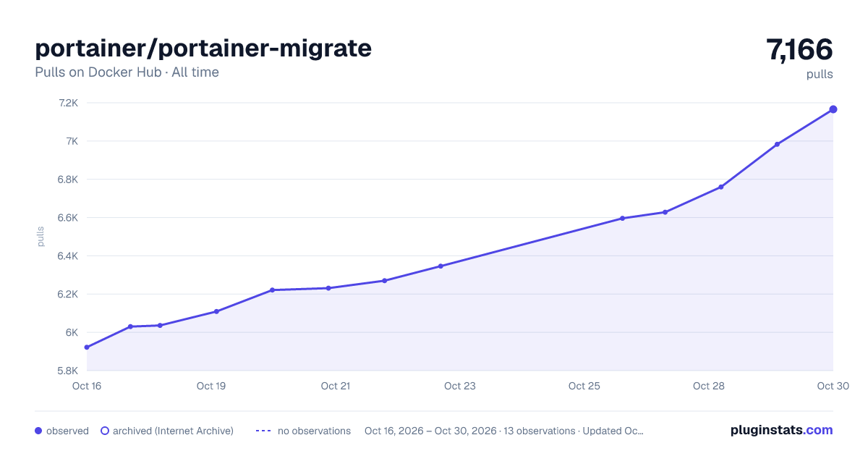Click the 'no observations' legend label

pos(314,431)
